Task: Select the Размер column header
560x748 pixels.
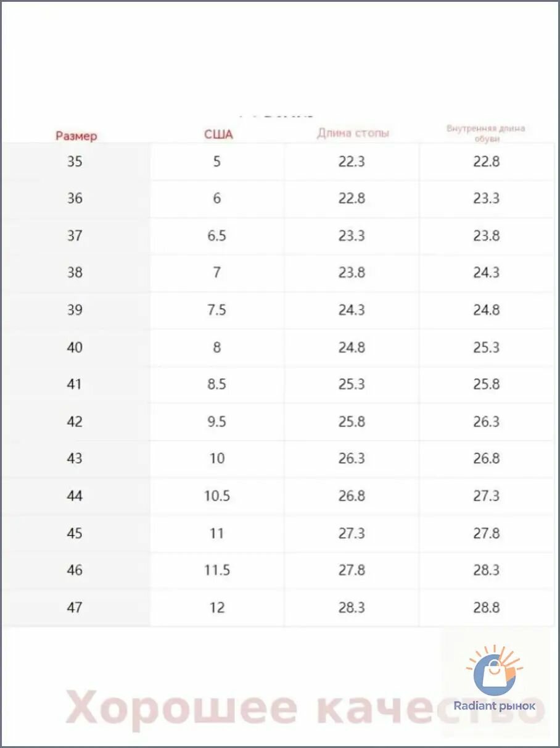Action: 76,136
